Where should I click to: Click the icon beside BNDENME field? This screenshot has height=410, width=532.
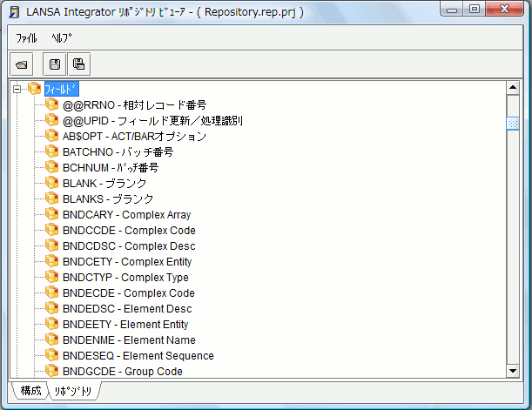pos(51,339)
